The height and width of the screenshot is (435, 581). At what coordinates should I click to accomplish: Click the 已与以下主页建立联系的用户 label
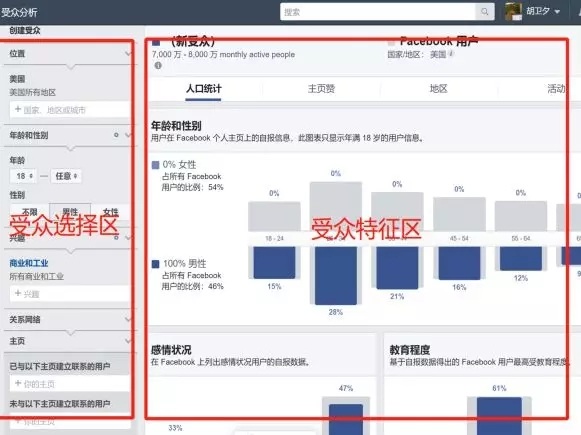click(60, 366)
